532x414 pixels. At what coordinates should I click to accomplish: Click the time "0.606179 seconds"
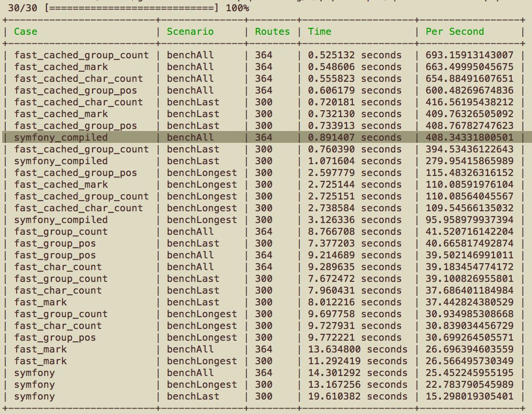[x=354, y=90]
